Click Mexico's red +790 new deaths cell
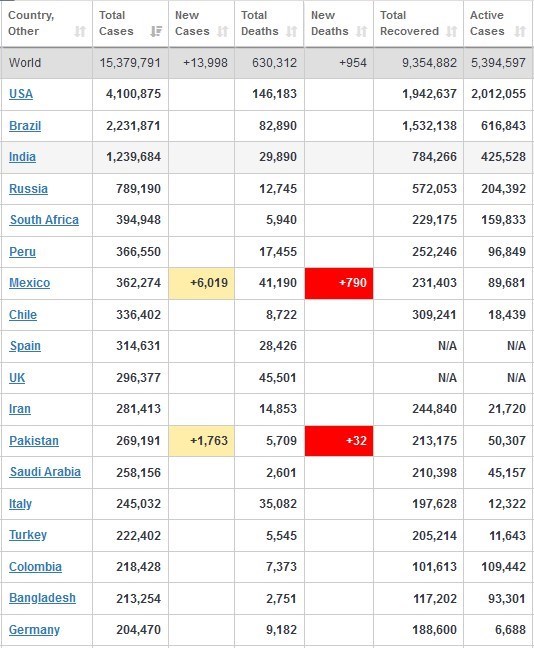Image resolution: width=534 pixels, height=648 pixels. 339,283
